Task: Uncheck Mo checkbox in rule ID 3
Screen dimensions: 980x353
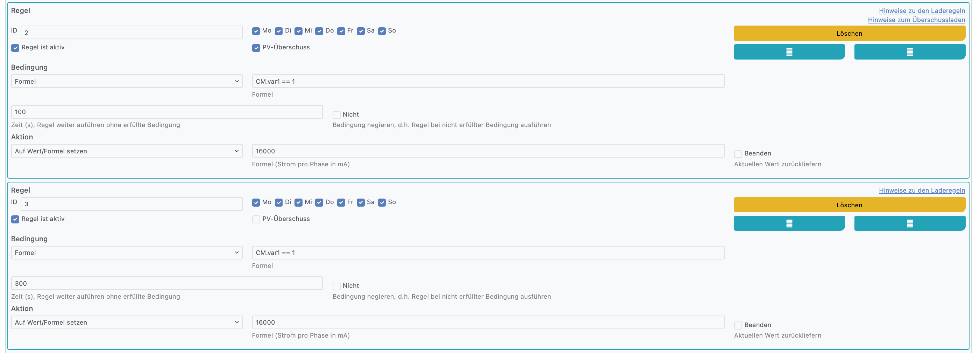Action: click(256, 202)
